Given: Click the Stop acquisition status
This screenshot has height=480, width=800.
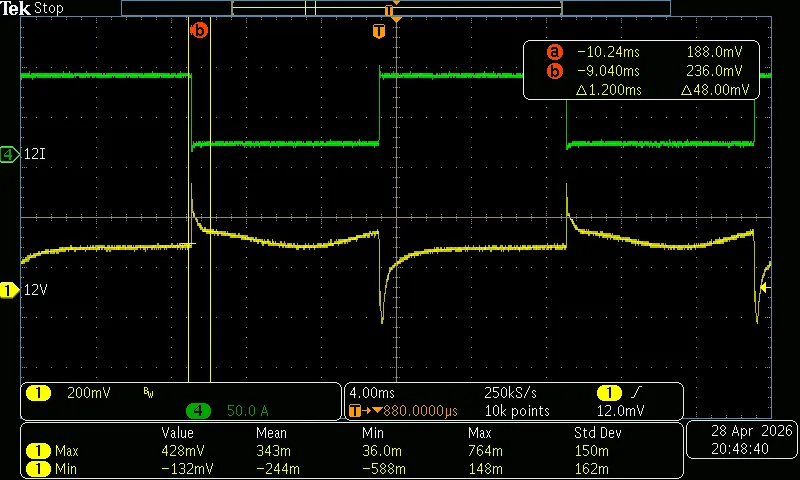Looking at the screenshot, I should [x=48, y=8].
